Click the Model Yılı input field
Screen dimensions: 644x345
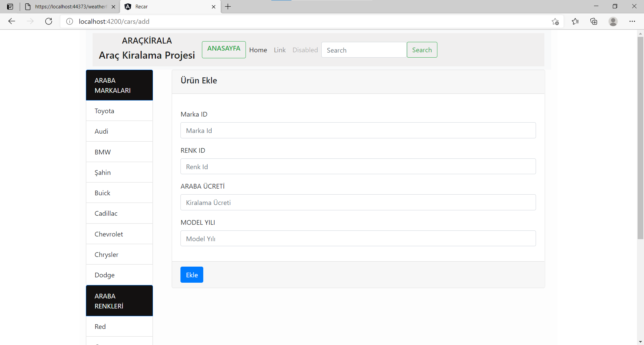[x=358, y=238]
